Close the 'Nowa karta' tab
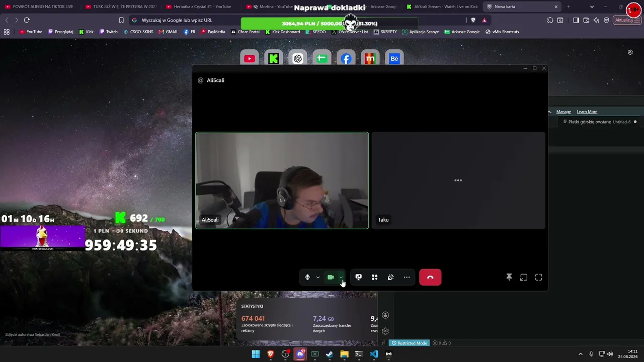Viewport: 644px width, 362px height. [x=556, y=7]
